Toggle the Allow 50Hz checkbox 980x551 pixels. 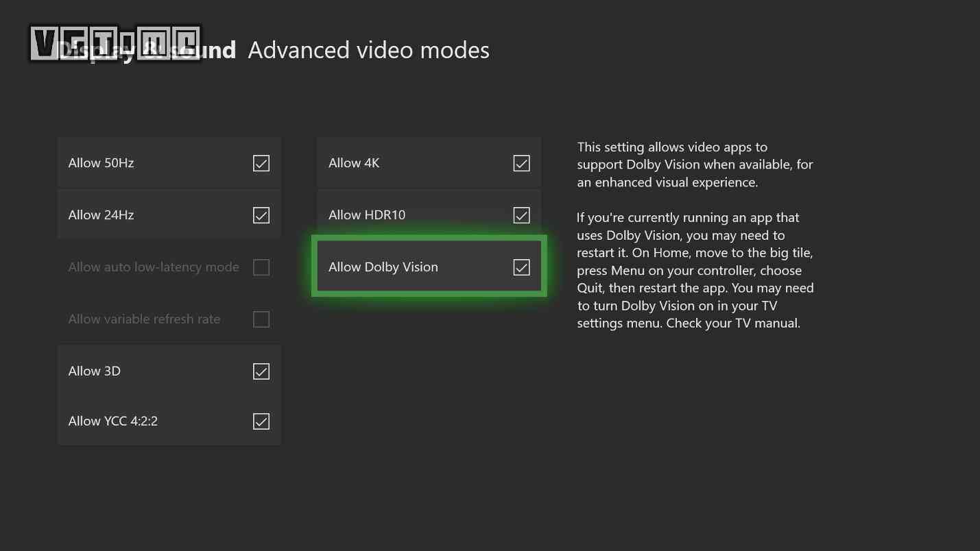click(261, 163)
